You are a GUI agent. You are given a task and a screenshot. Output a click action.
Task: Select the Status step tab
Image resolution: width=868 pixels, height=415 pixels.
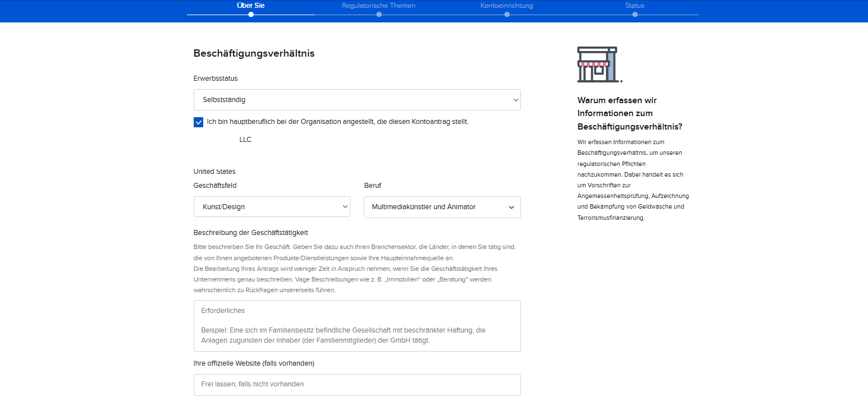(635, 6)
